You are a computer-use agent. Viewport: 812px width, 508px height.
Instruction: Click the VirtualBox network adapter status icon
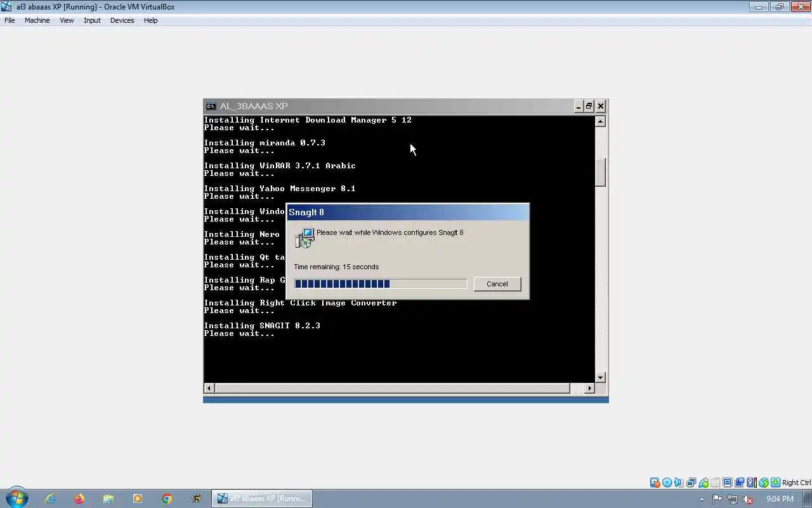[x=691, y=483]
